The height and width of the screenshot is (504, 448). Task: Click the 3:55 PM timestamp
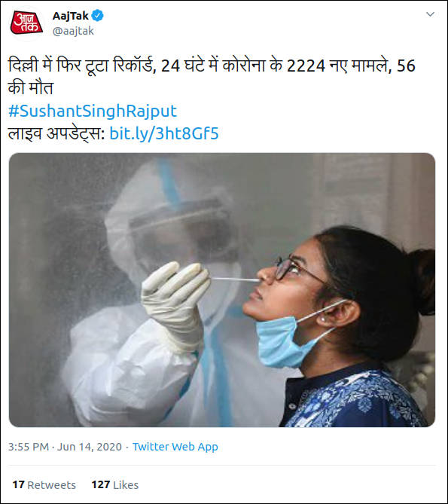pos(29,447)
